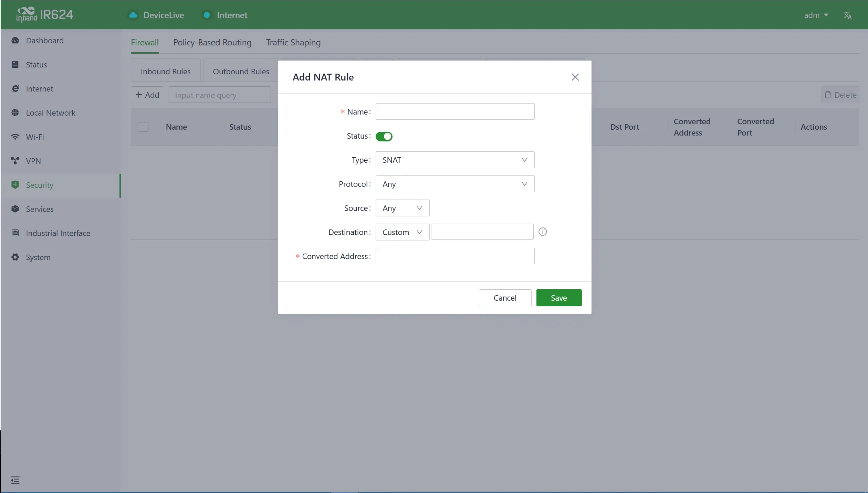The image size is (868, 493).
Task: Click the Status list icon in sidebar
Action: point(15,65)
